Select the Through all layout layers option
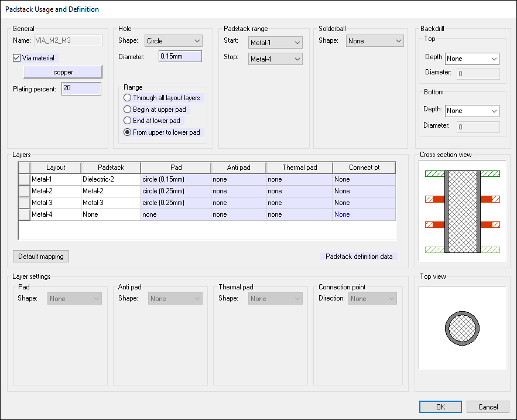 pyautogui.click(x=127, y=98)
